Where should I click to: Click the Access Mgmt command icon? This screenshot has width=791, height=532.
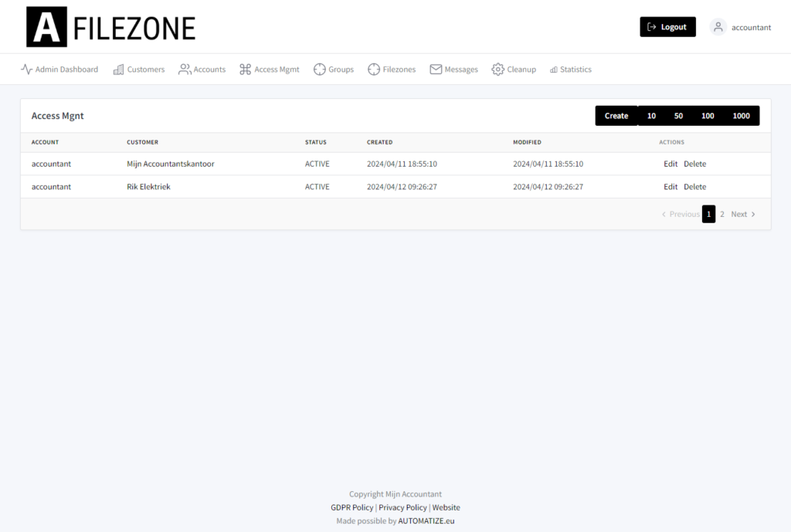[245, 69]
